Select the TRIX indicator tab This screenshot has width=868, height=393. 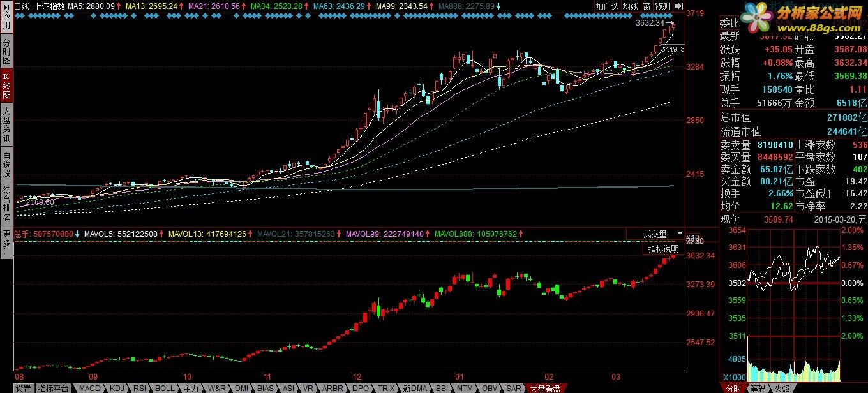click(386, 388)
